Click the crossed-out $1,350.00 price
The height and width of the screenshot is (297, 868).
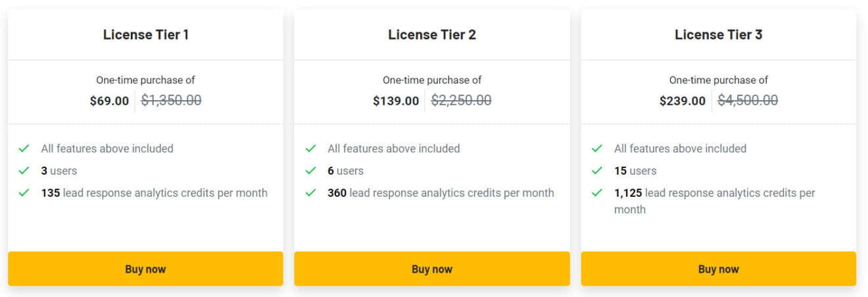[x=171, y=100]
